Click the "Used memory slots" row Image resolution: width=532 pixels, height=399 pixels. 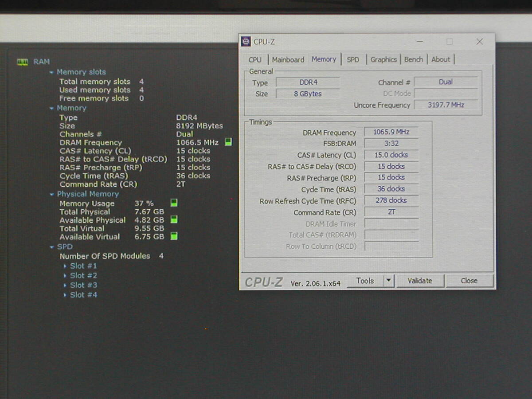point(102,90)
